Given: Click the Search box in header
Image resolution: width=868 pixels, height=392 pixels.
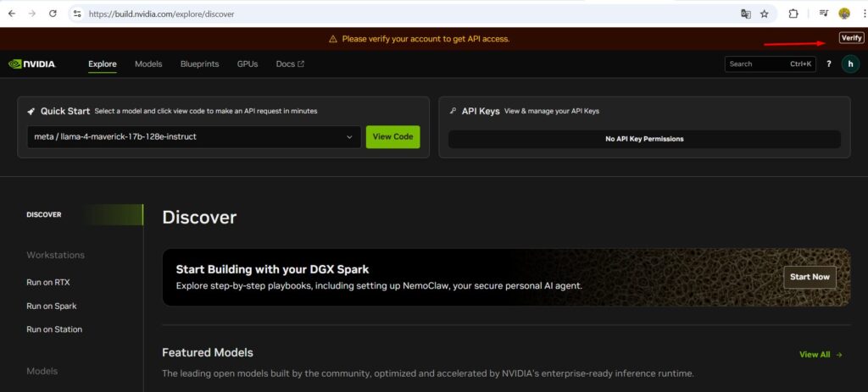Looking at the screenshot, I should [x=770, y=64].
